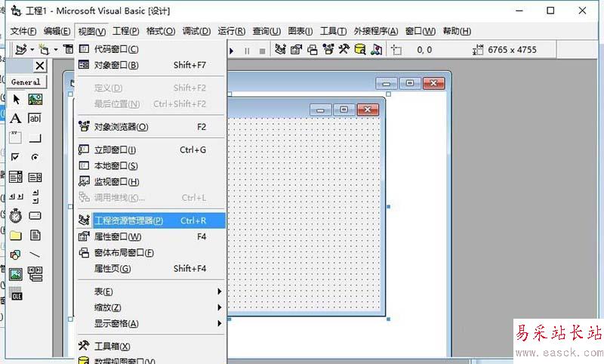The height and width of the screenshot is (364, 604).
Task: Click Project Explorer toolbar icon
Action: click(280, 50)
